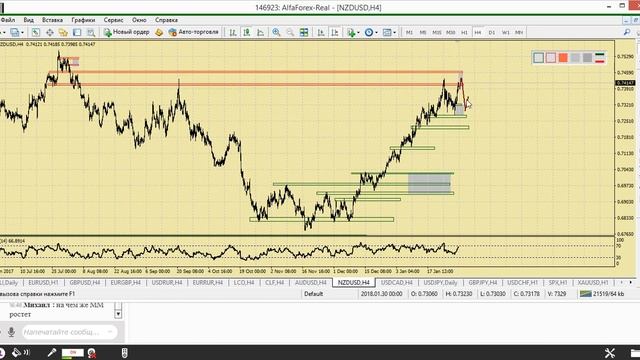Click the green and red lines icon
Screen dimensions: 640x360
[600, 58]
